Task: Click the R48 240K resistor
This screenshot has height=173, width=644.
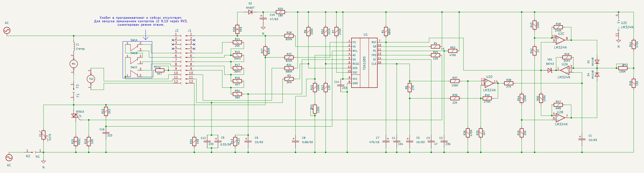Action: [558, 27]
